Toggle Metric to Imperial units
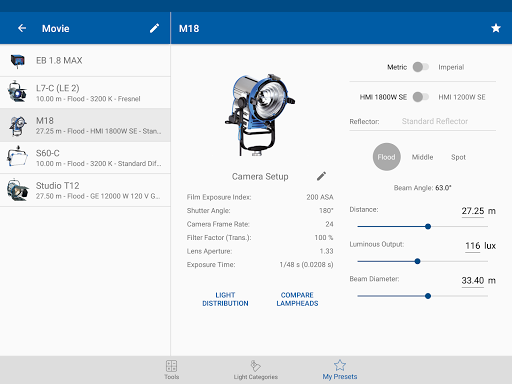Image resolution: width=512 pixels, height=384 pixels. tap(421, 67)
